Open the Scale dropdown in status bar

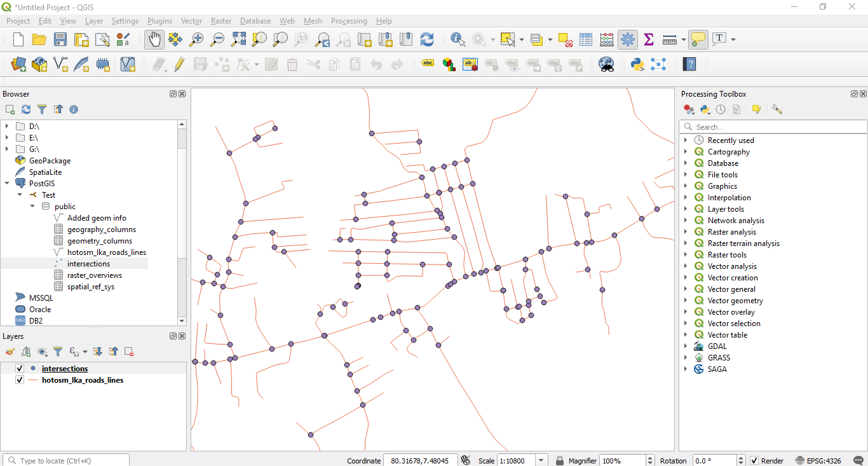(541, 461)
